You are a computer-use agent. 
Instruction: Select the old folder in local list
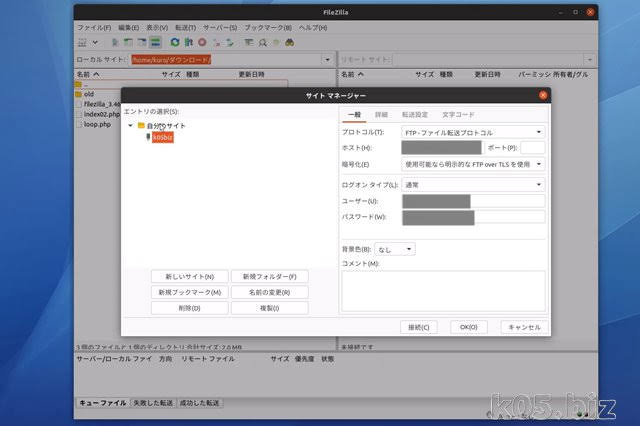(89, 94)
